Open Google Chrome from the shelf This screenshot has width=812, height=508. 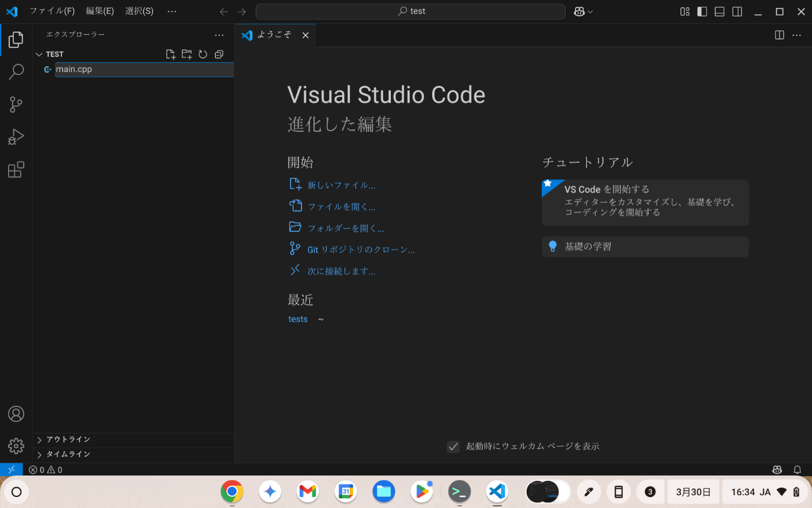point(232,492)
